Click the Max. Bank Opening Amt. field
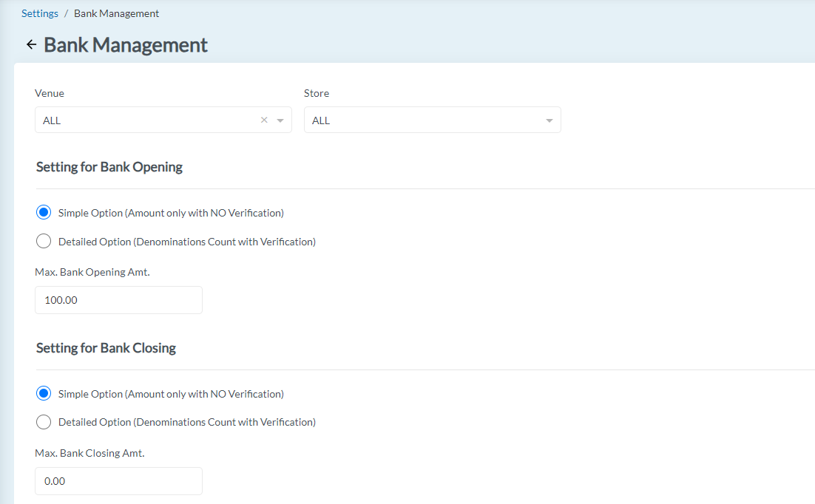The height and width of the screenshot is (504, 815). coord(118,300)
